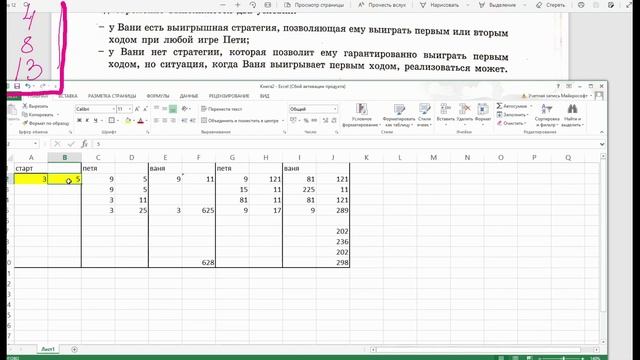Open РАЗМЕТКА СТРАНИЦЫ tab
Screen dimensions: 640x360
pyautogui.click(x=112, y=96)
